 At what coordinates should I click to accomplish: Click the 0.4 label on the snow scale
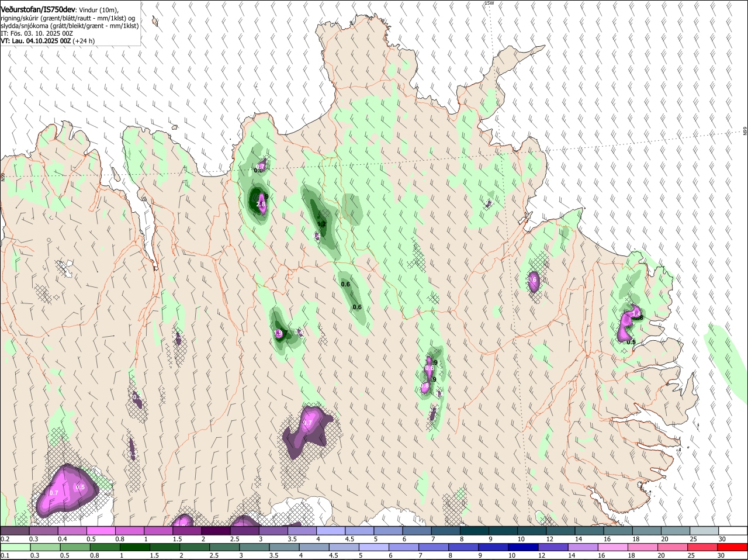(62, 539)
